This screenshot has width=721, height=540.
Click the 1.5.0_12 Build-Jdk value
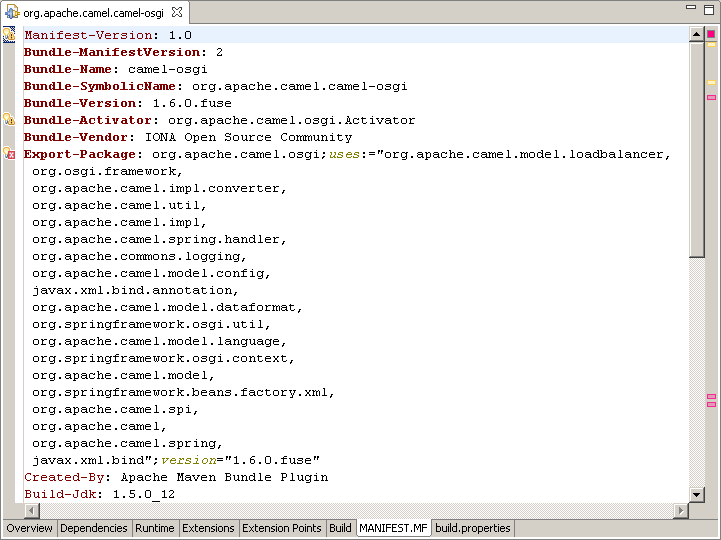tap(144, 494)
